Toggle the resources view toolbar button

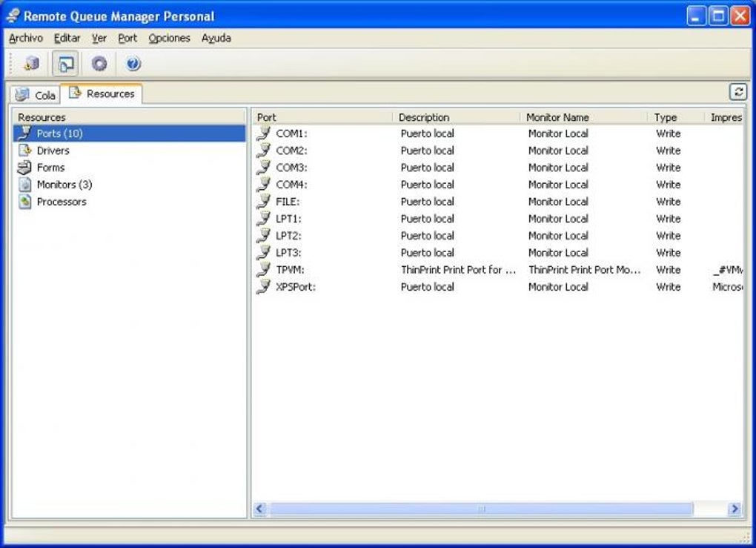(x=64, y=64)
